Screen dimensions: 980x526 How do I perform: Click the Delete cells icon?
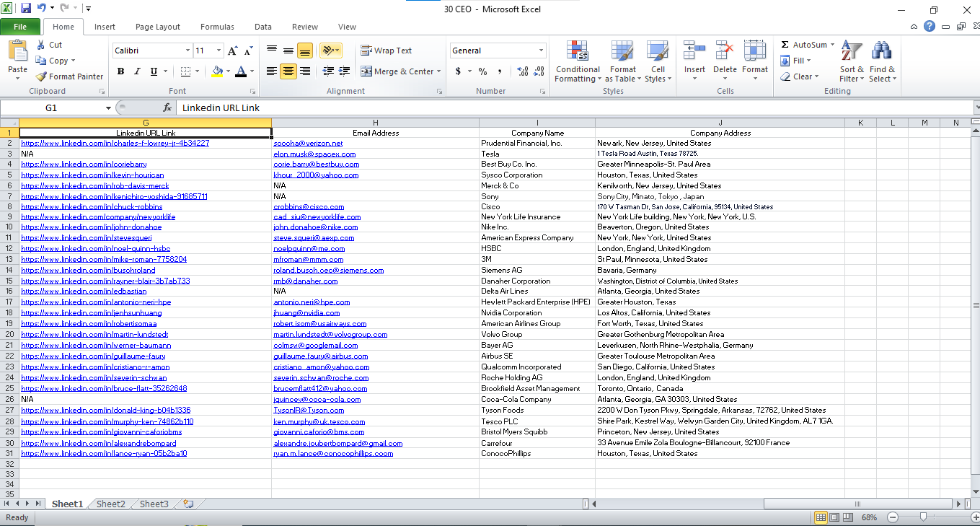pyautogui.click(x=725, y=52)
